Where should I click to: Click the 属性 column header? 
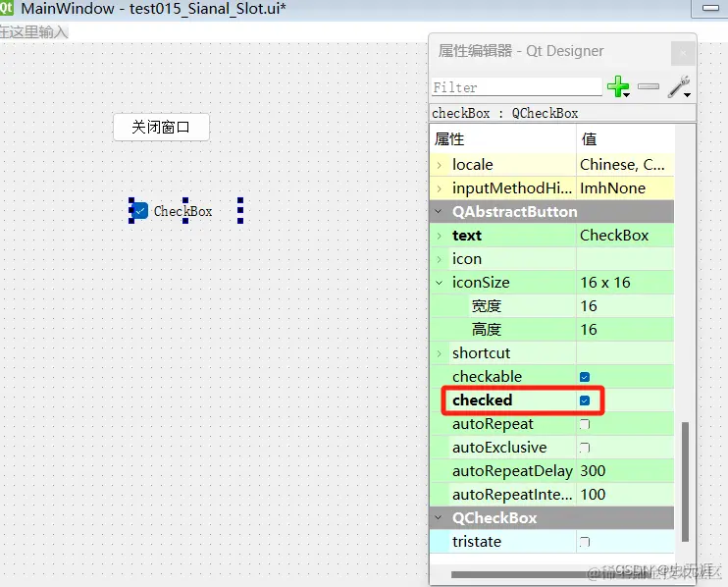click(x=502, y=138)
